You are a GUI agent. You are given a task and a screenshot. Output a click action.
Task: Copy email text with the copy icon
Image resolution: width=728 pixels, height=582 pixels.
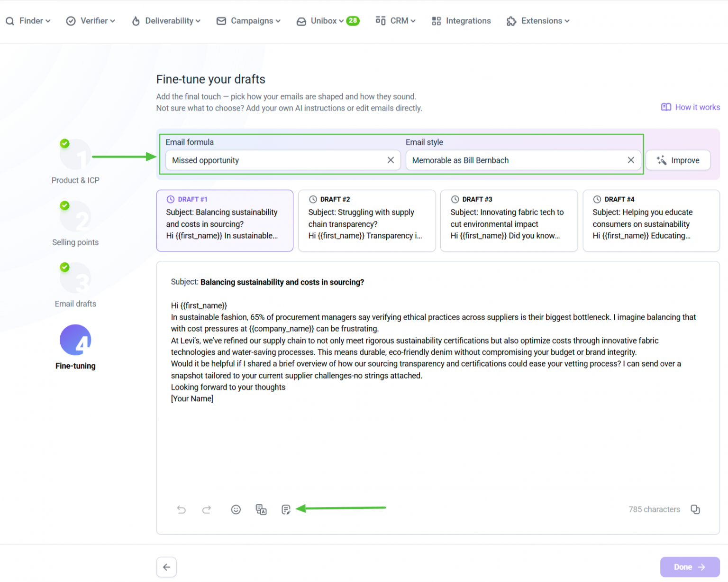pos(695,509)
